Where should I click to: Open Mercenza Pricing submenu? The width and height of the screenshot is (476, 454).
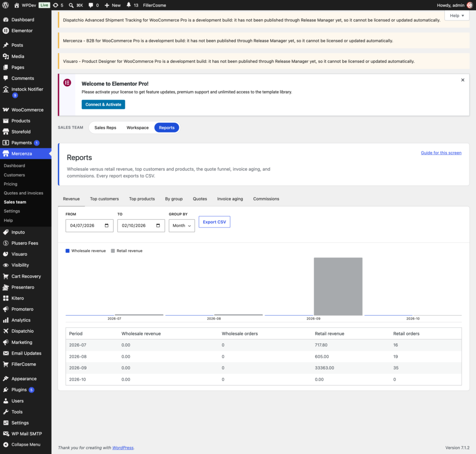coord(11,184)
